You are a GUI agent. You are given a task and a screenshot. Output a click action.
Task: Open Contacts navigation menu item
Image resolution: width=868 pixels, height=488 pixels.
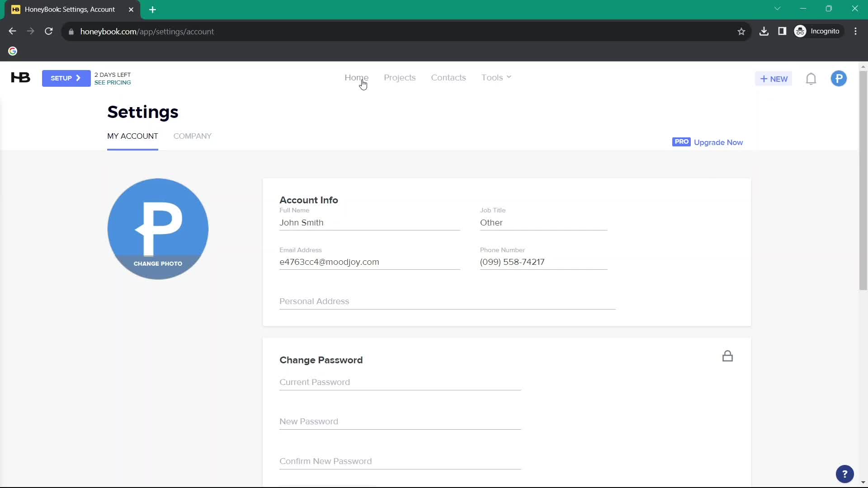448,77
